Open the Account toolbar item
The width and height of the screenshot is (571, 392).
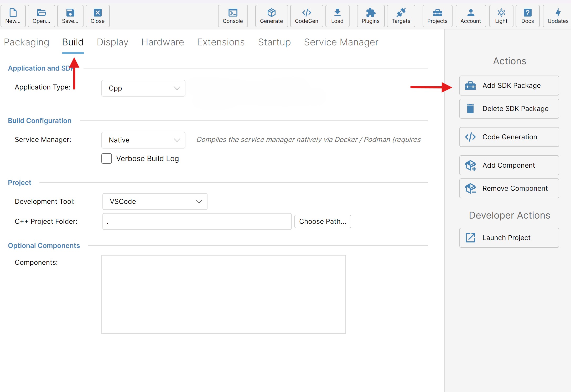point(471,16)
